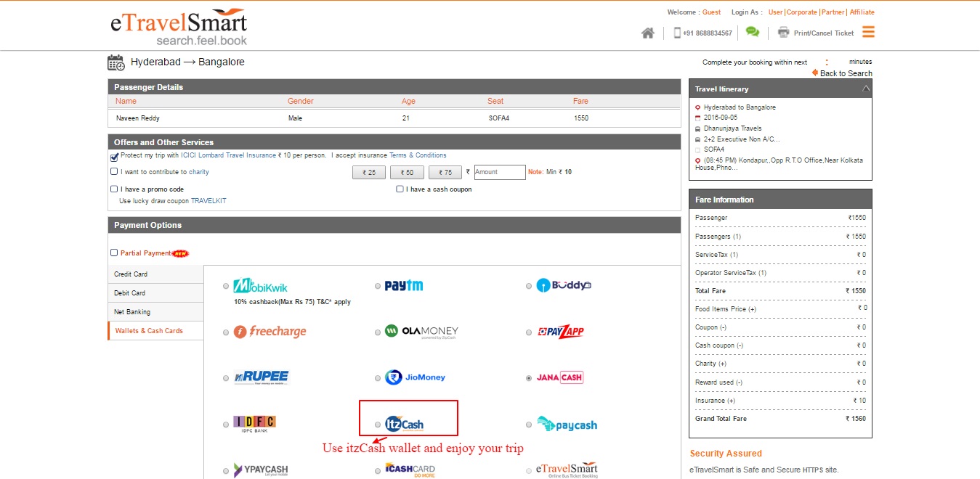The image size is (980, 479).
Task: Choose the ₹ 75 charity amount button
Action: [445, 172]
